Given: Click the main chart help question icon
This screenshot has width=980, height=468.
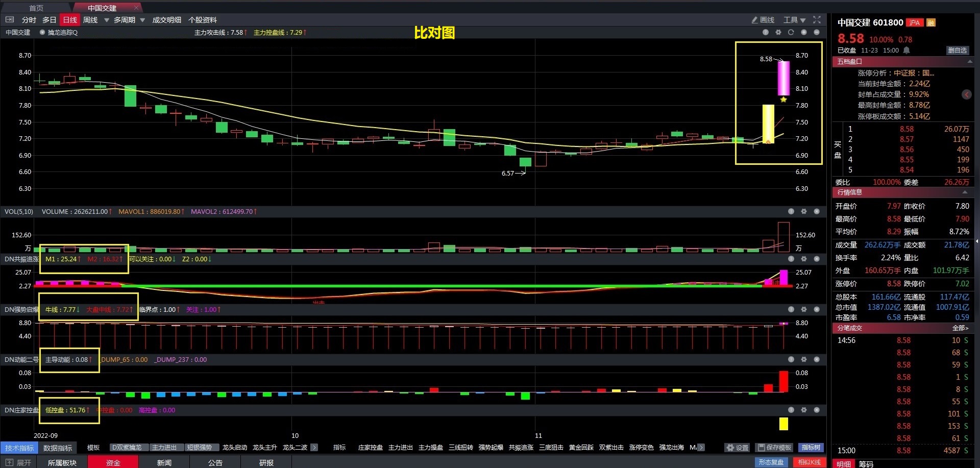Looking at the screenshot, I should pos(765,32).
